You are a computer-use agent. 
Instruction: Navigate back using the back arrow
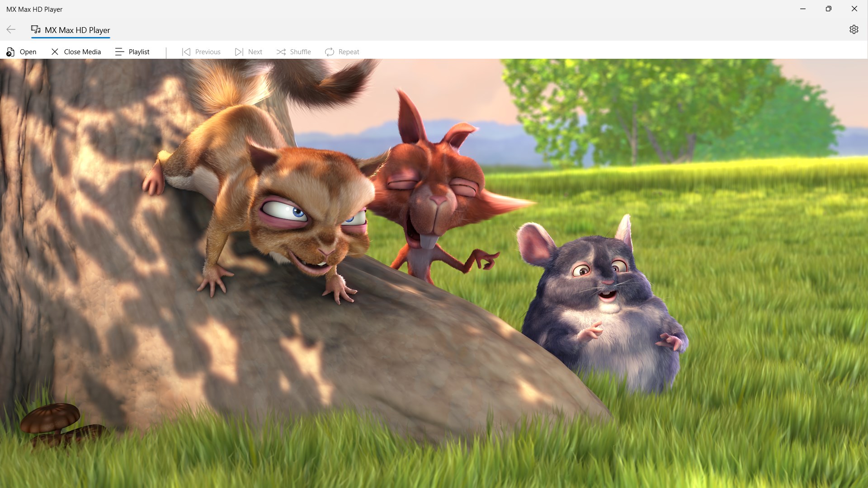(11, 29)
